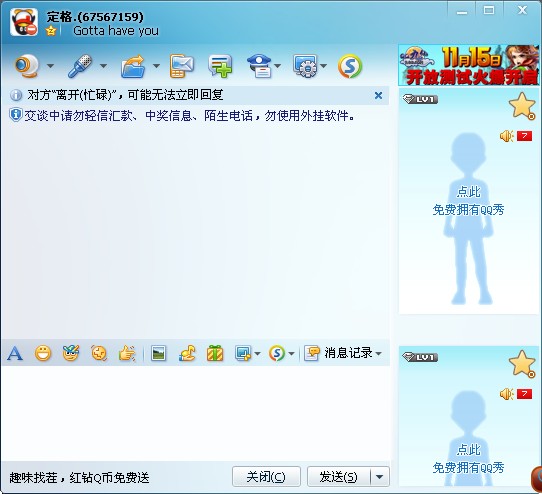The width and height of the screenshot is (542, 494).
Task: Click LV1 diamond badge in lower QQ show
Action: click(420, 357)
